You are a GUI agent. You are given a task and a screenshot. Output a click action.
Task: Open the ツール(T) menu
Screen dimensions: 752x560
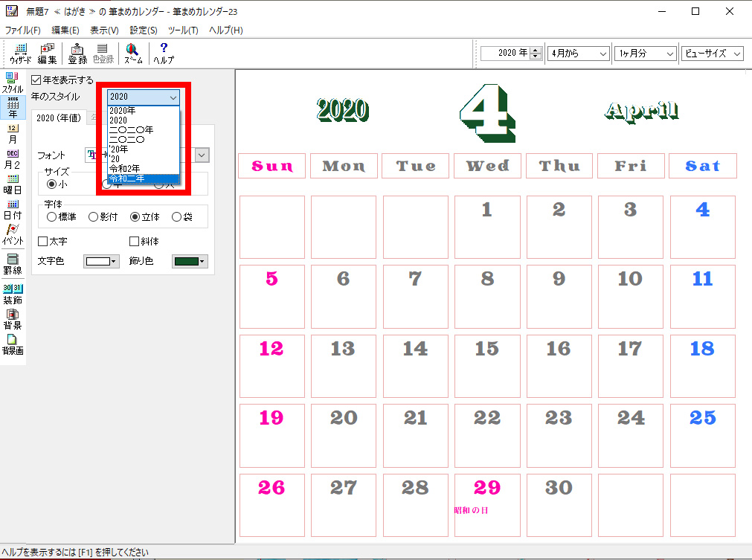tap(183, 30)
